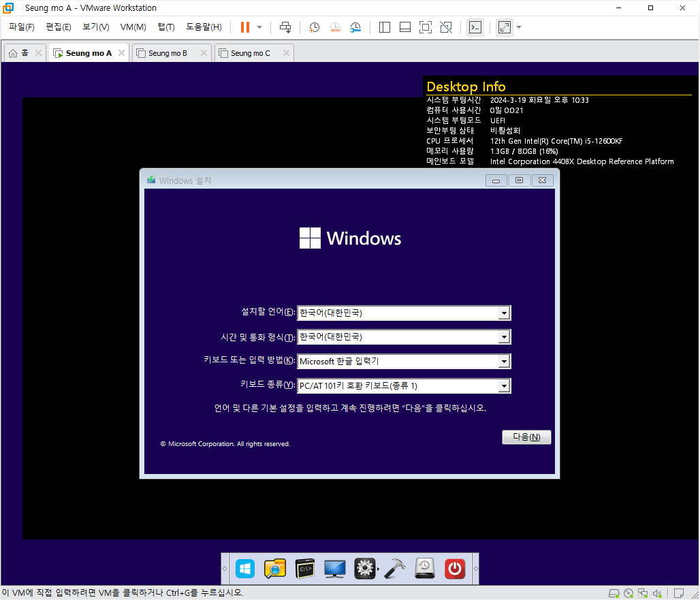Click the stretch guest display button
700x600 pixels.
point(505,27)
